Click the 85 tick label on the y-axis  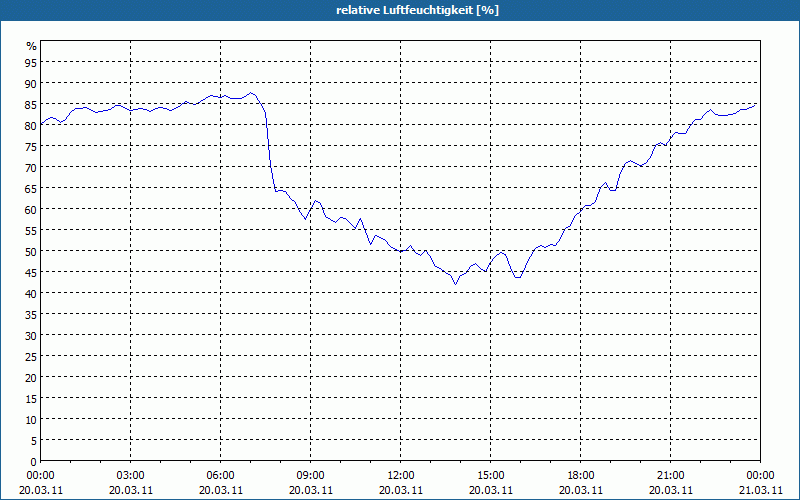point(30,104)
